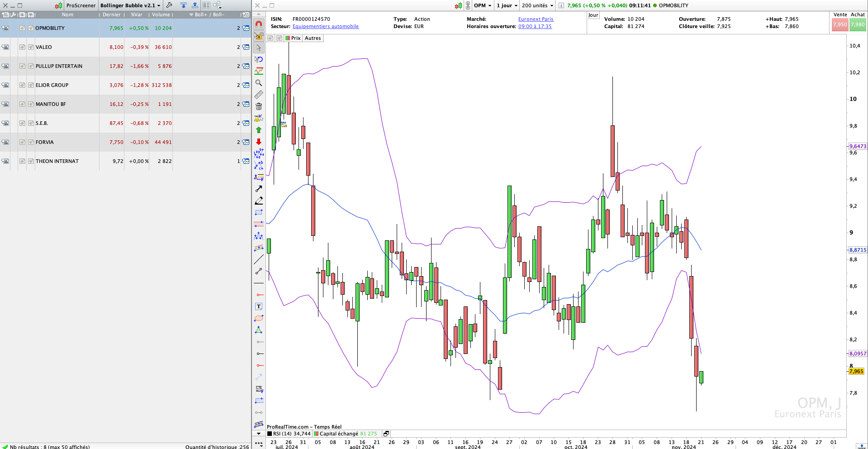Viewport: 868px width, 449px height.
Task: Select the Elliott wave 12345 tool
Action: coord(259,153)
